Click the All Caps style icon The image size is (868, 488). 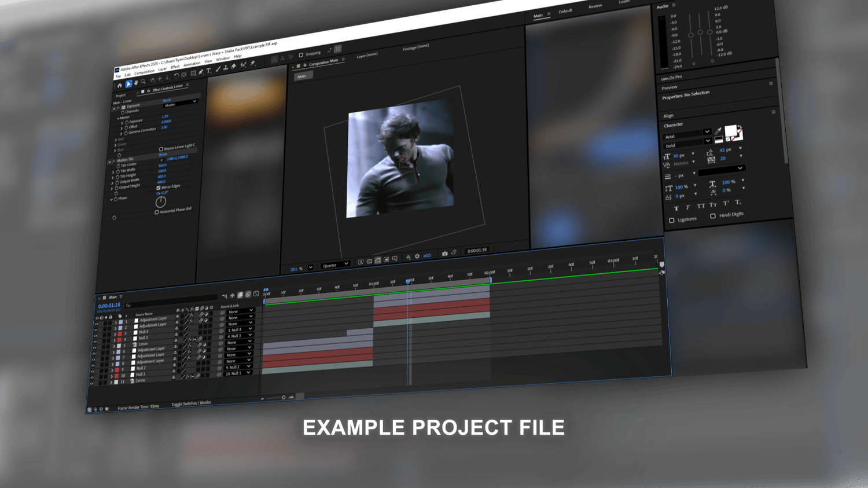tap(701, 206)
